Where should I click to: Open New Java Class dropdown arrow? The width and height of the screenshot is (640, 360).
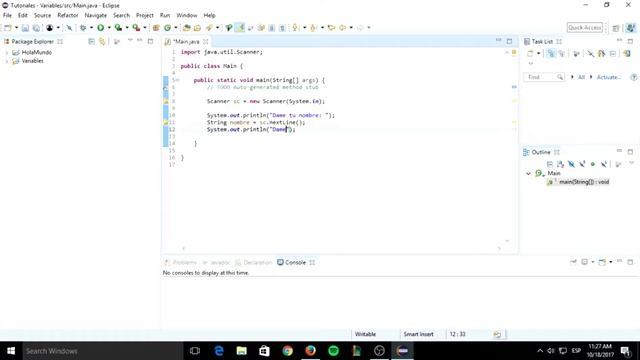(x=176, y=28)
